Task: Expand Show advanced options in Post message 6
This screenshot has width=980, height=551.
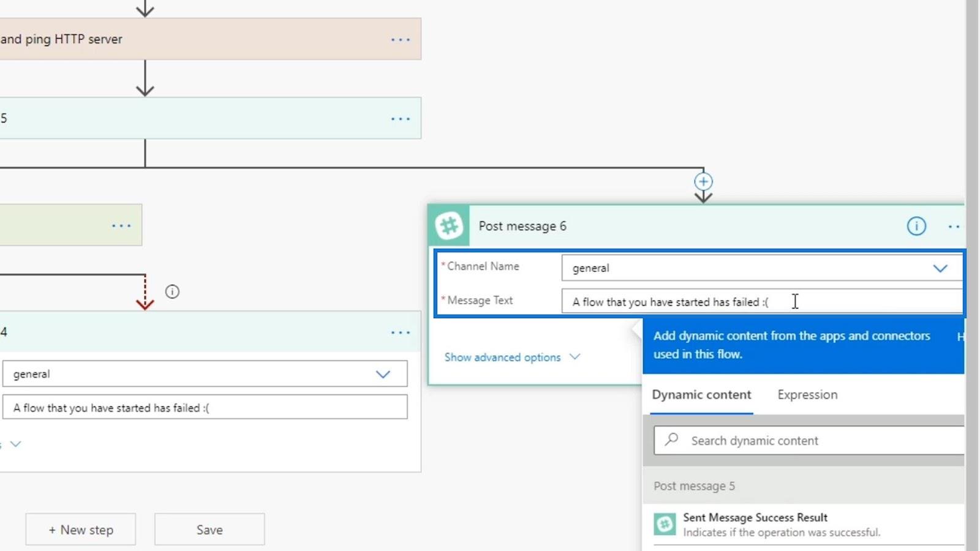Action: pos(512,357)
